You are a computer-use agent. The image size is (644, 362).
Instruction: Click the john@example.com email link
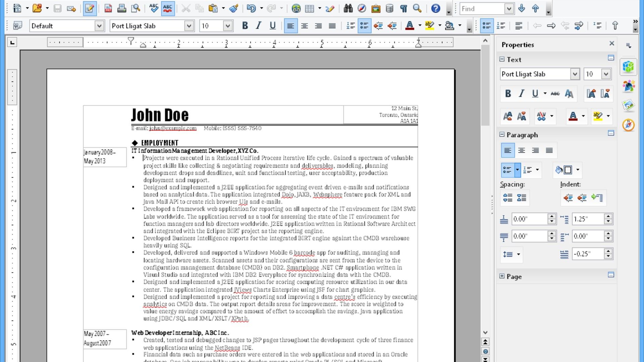[x=173, y=128]
